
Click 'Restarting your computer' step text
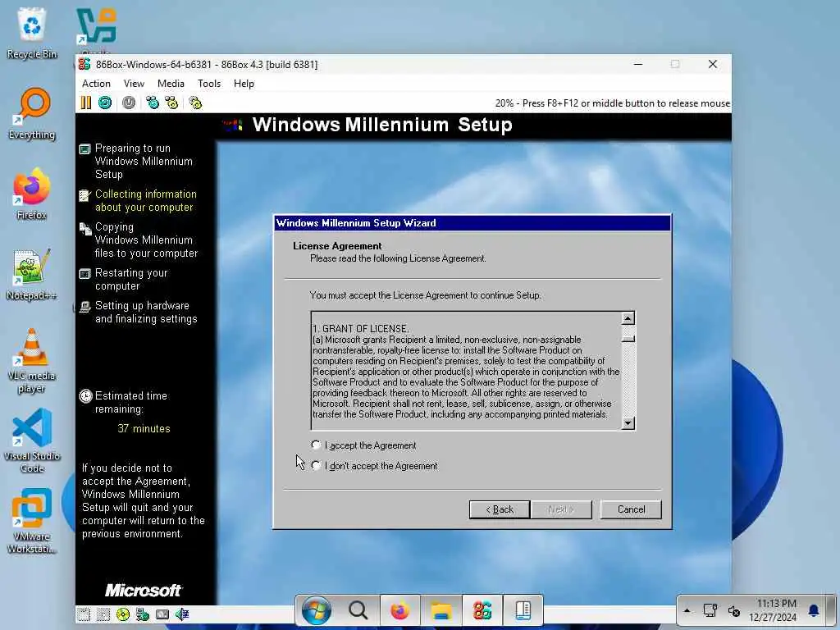pos(131,280)
